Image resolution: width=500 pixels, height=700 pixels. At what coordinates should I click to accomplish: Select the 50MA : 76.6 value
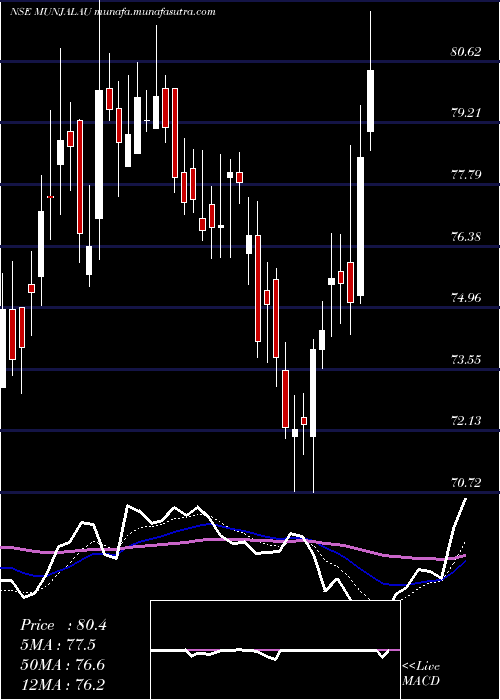62,665
